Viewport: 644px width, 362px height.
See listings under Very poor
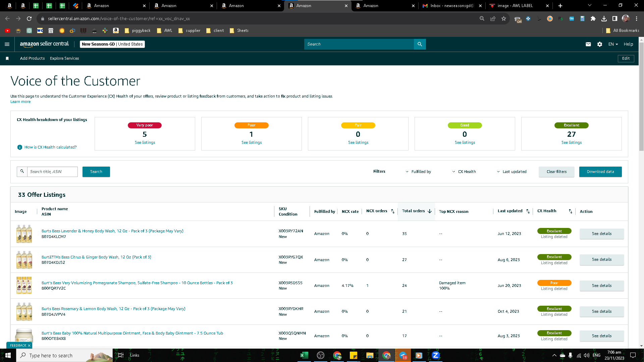pos(145,142)
